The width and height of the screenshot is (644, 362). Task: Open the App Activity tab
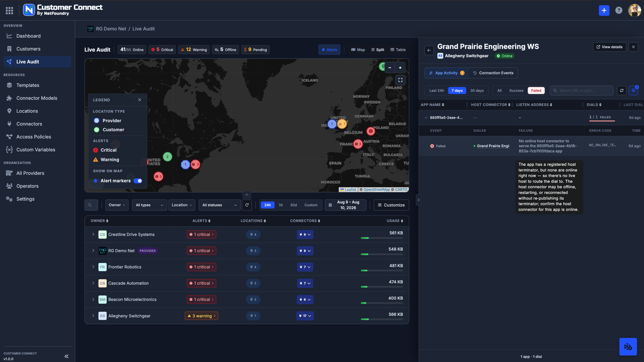(x=447, y=73)
